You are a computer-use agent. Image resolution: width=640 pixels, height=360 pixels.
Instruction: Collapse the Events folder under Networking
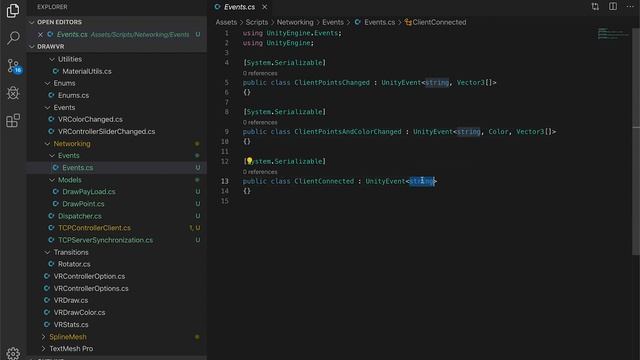pos(52,156)
